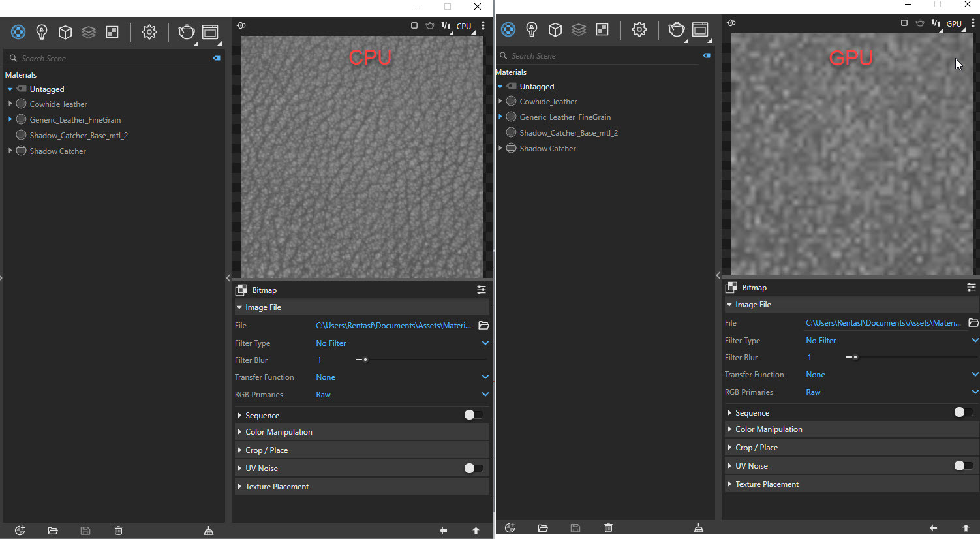This screenshot has height=539, width=980.
Task: Toggle square stop icon above GPU preview
Action: (904, 23)
